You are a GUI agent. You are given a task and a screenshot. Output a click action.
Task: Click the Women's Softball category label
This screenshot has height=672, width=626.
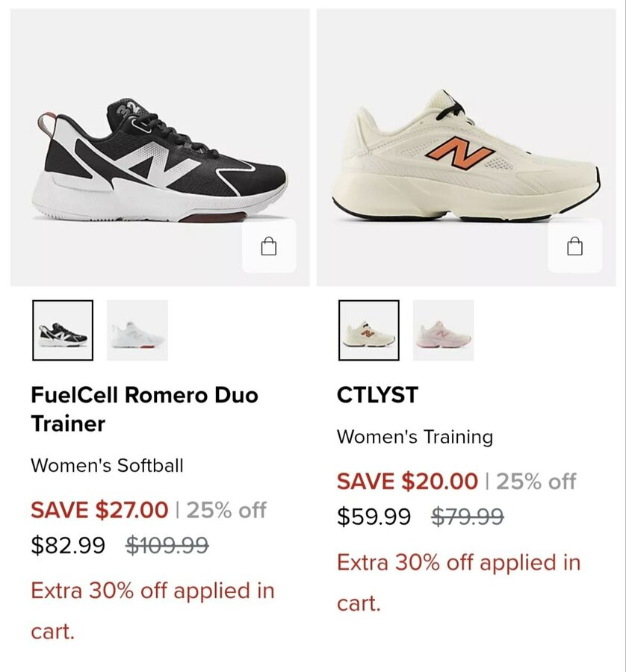click(107, 466)
